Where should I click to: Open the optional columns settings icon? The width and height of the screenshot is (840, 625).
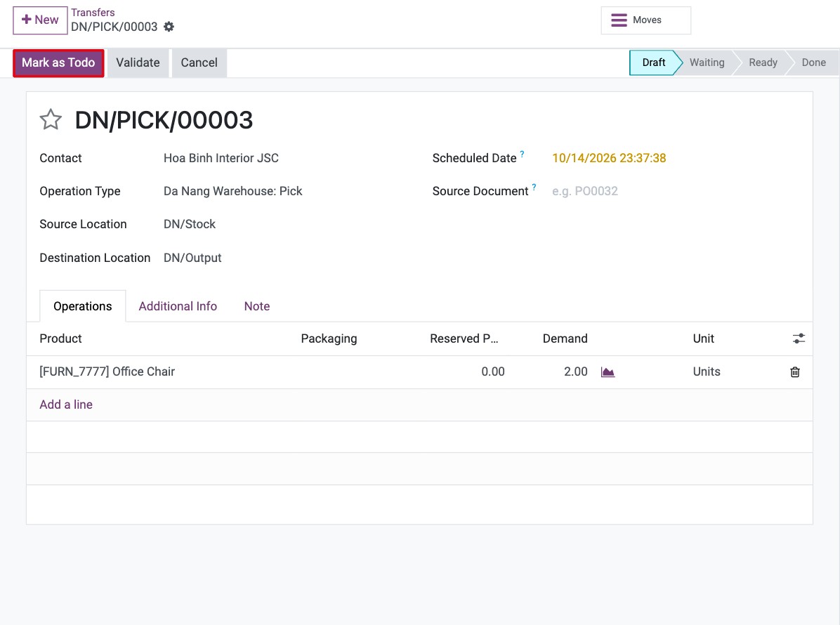(x=799, y=338)
